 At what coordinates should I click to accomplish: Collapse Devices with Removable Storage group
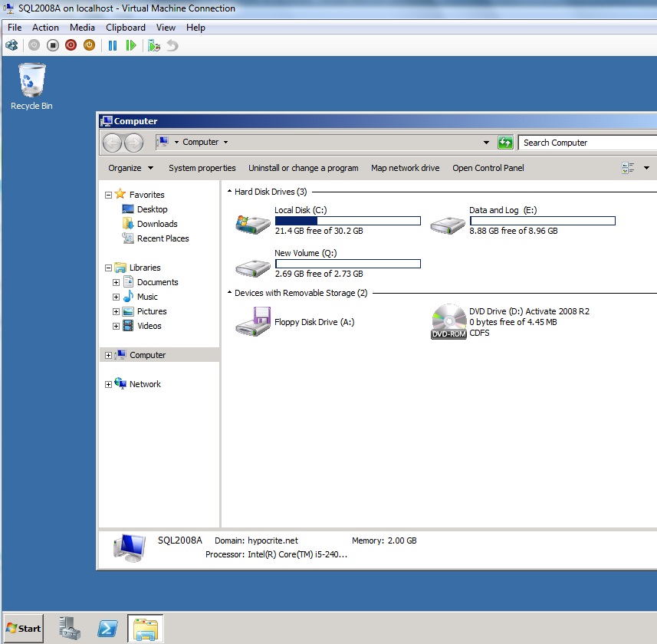pyautogui.click(x=230, y=292)
